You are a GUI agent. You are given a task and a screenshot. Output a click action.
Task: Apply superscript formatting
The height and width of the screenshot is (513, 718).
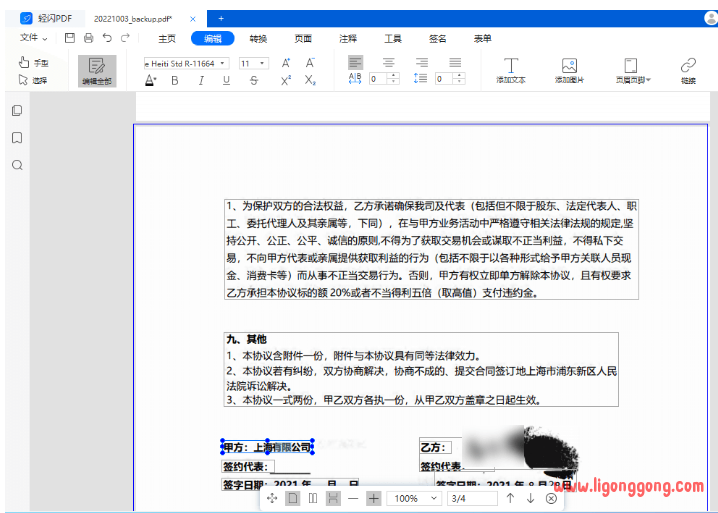286,81
